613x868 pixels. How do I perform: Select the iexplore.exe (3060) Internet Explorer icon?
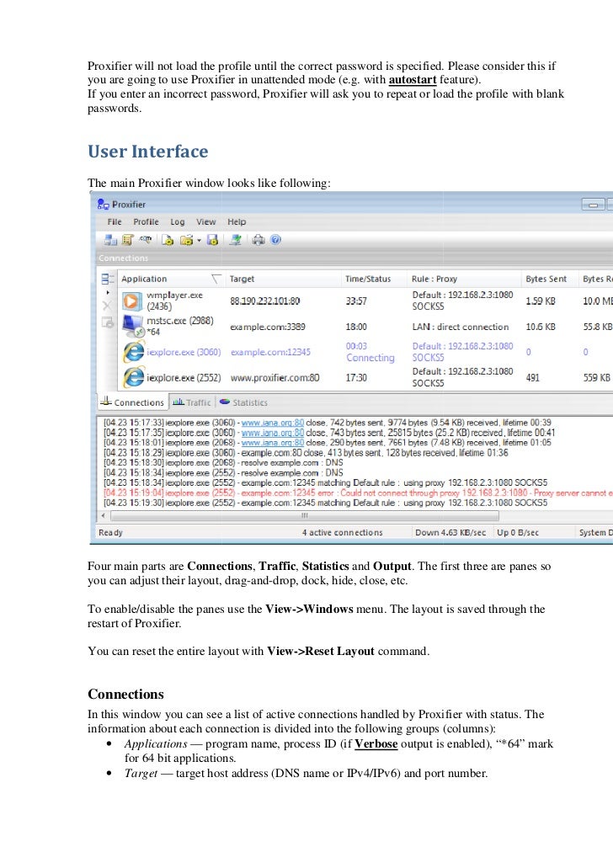(x=133, y=352)
